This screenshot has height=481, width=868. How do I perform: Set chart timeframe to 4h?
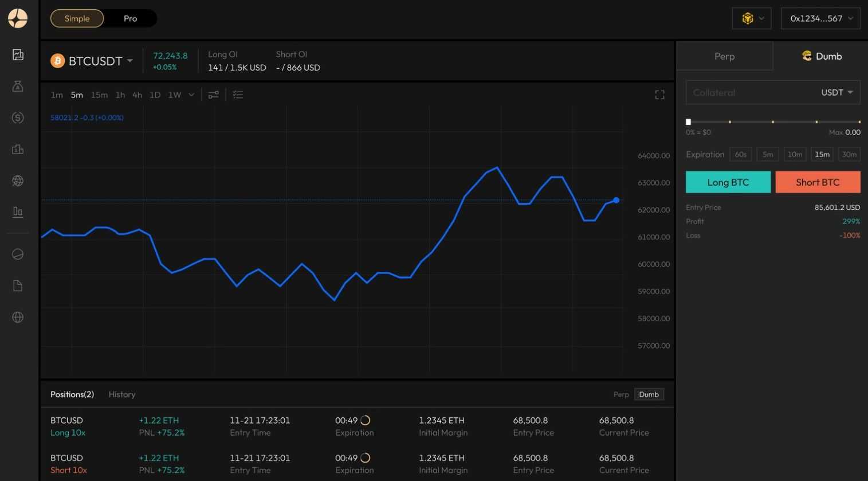(137, 95)
